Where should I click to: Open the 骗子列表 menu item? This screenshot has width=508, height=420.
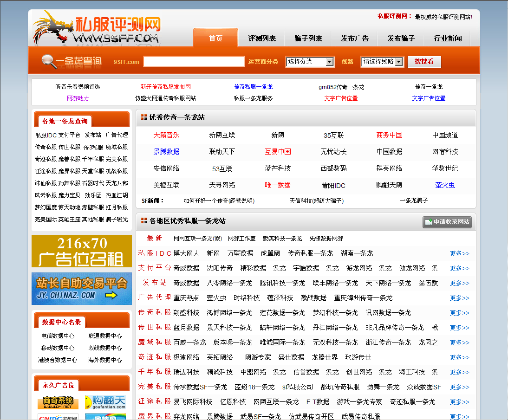point(308,39)
